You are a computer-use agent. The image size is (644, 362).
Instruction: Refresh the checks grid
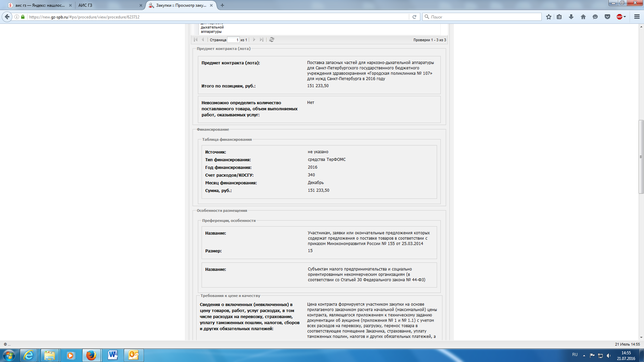[272, 40]
